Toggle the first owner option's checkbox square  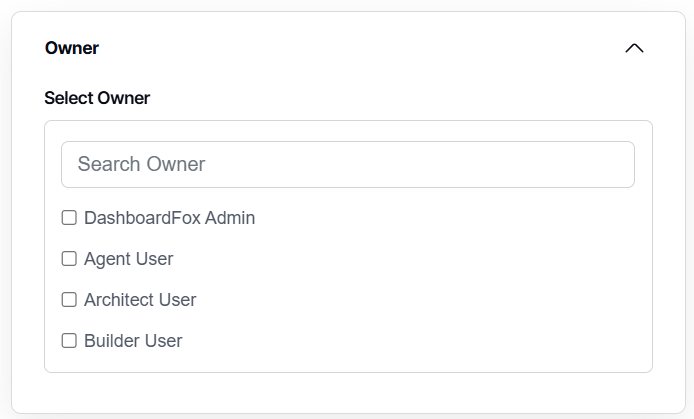[69, 217]
